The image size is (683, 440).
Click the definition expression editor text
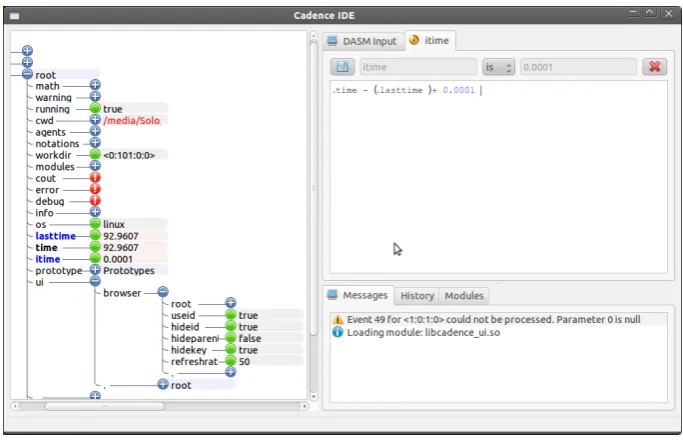click(403, 90)
